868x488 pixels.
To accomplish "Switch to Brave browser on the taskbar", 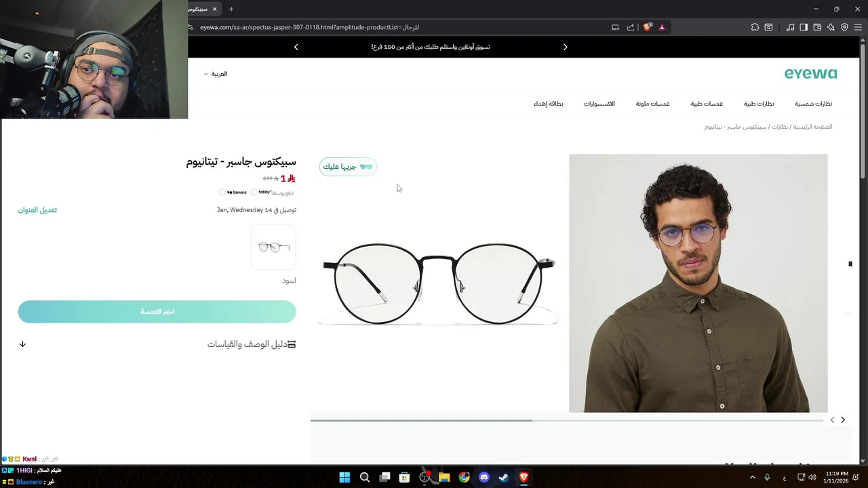I will (x=524, y=477).
